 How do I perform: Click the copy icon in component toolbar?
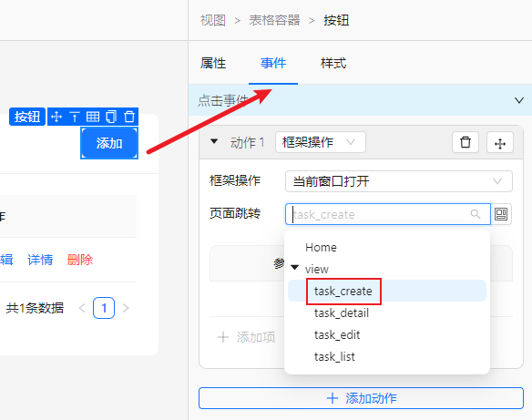(111, 117)
